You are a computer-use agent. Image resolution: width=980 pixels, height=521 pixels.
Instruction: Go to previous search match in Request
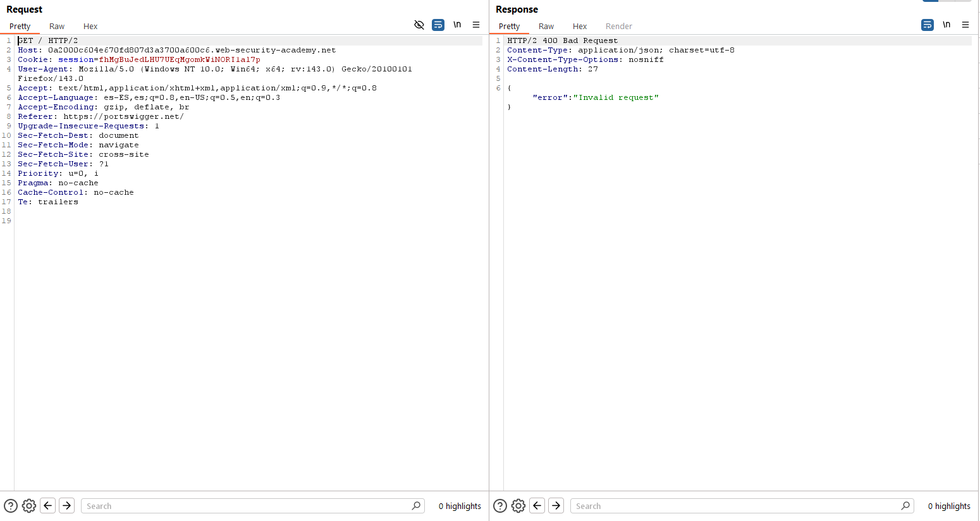pyautogui.click(x=48, y=506)
